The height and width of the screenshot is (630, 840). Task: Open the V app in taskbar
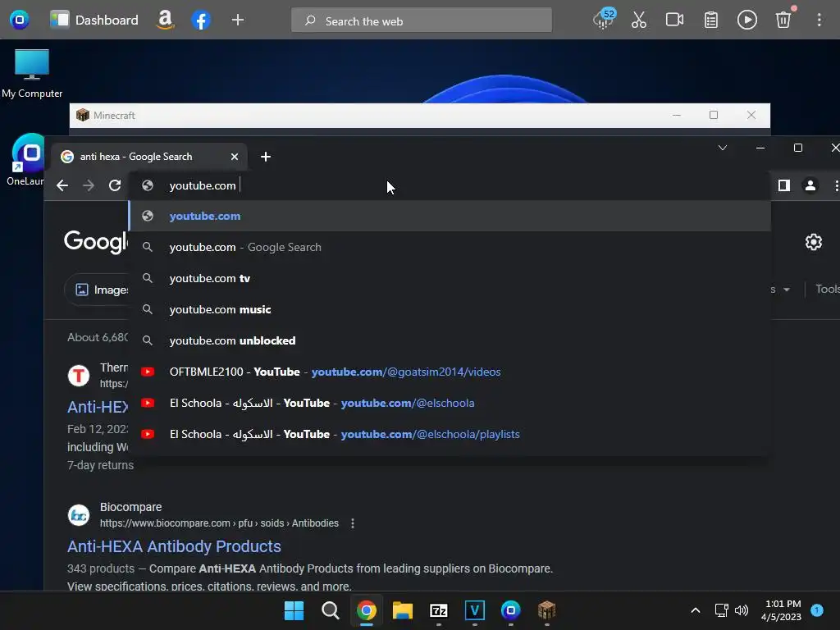[x=475, y=610]
